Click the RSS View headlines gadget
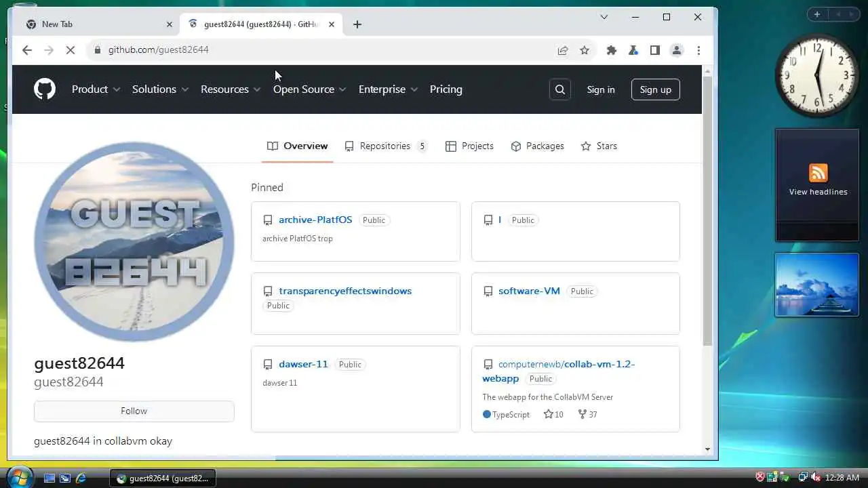 [x=817, y=185]
